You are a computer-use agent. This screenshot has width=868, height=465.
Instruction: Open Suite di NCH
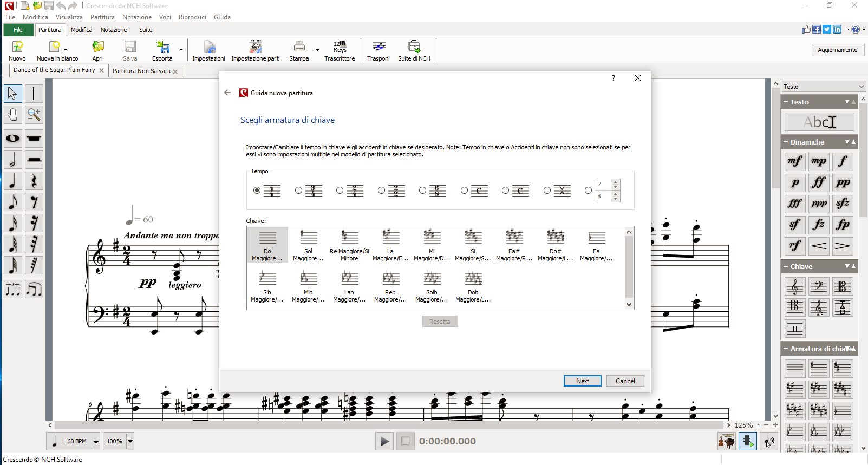(x=414, y=51)
